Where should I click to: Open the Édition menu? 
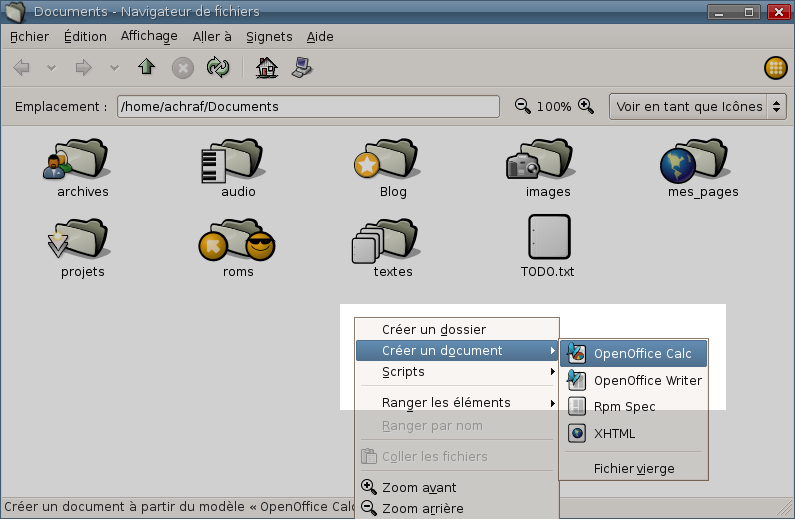pos(85,36)
